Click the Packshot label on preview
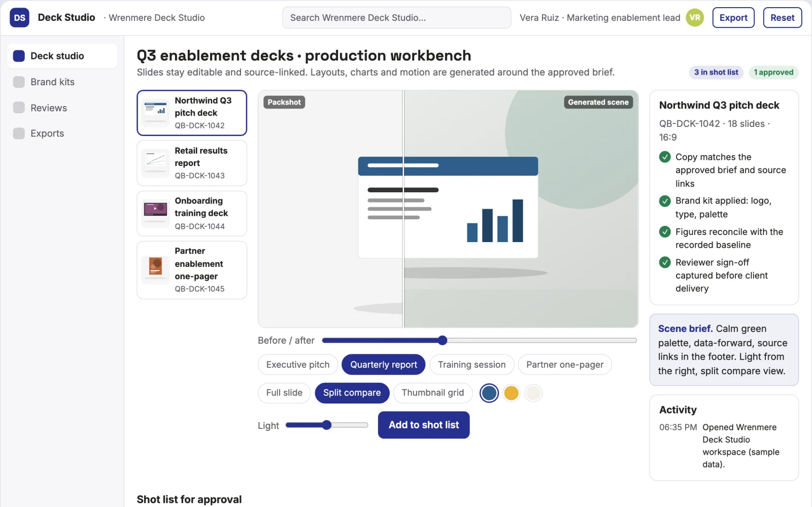Viewport: 812px width, 507px height. (284, 102)
